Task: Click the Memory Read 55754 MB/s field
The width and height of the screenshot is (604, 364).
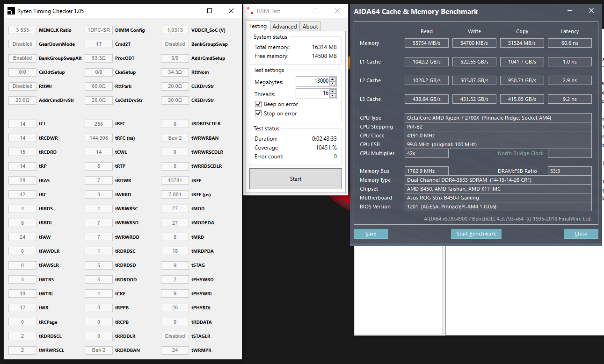Action: click(x=427, y=43)
